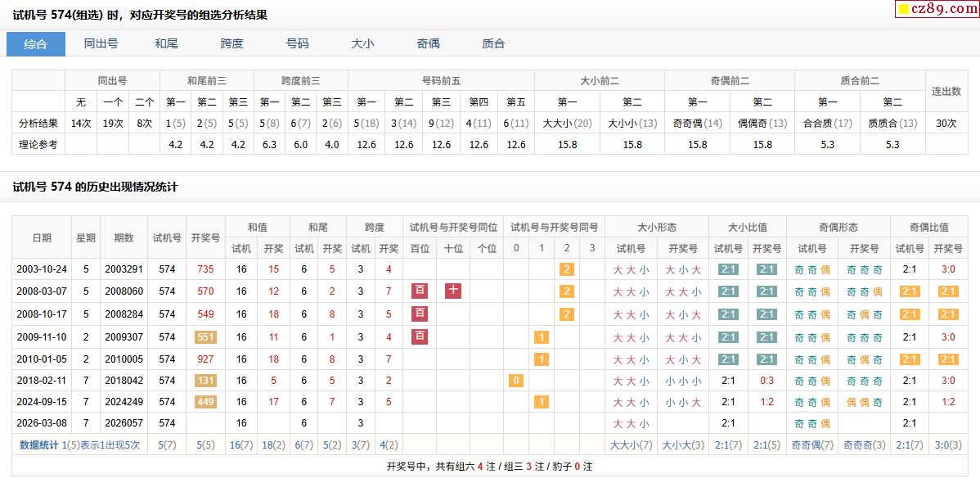Image resolution: width=980 pixels, height=483 pixels.
Task: Click the orange 2 badge in the 2003-10-24 row
Action: pos(566,269)
